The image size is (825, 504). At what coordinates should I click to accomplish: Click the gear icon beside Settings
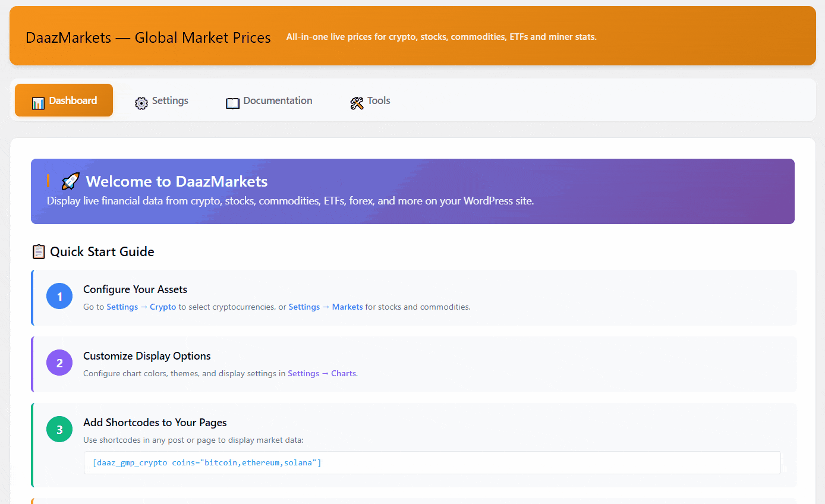point(141,103)
